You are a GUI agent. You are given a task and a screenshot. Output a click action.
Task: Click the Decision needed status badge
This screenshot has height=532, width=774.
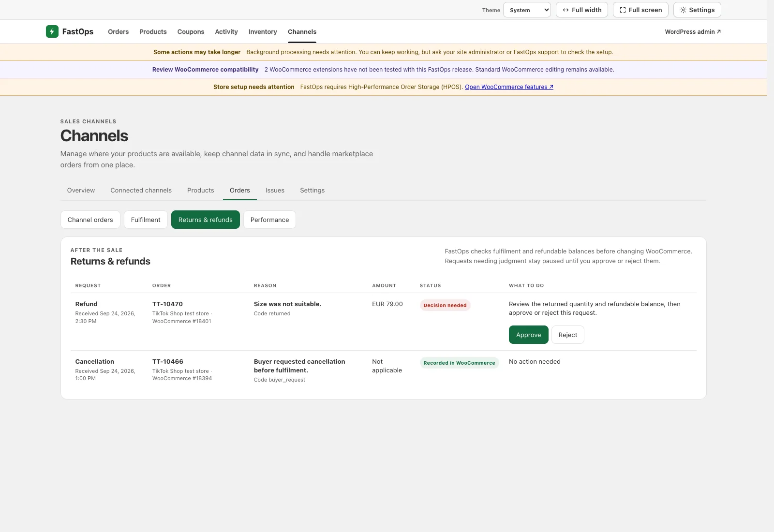coord(445,305)
